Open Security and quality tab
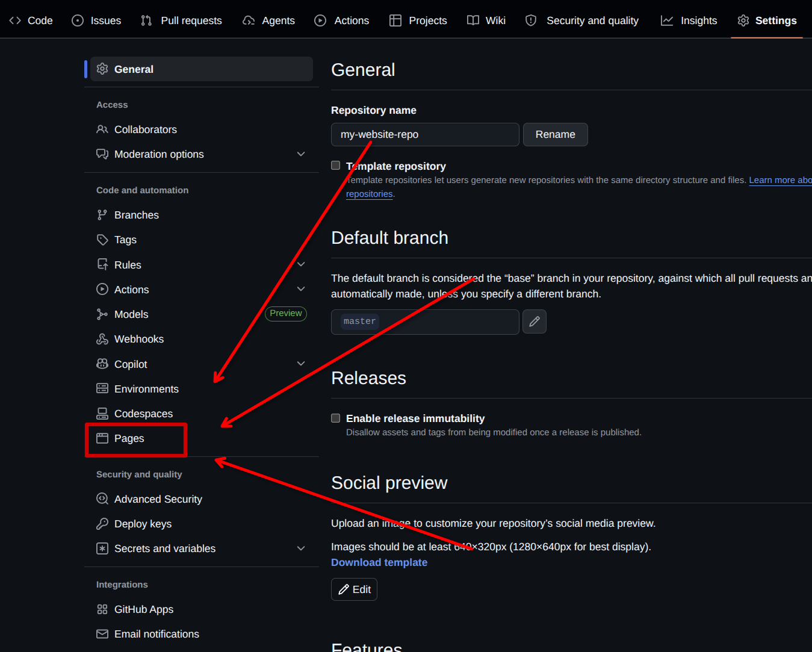This screenshot has height=652, width=812. coord(581,20)
